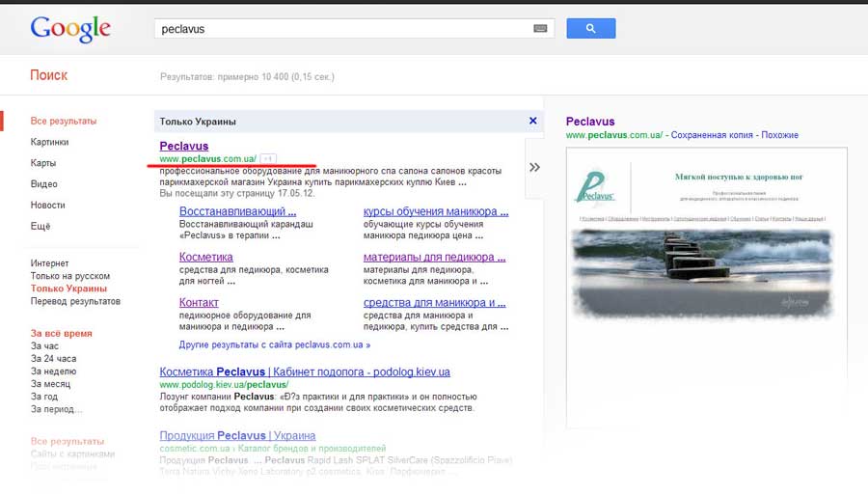Click the +1 button next to peclavus.com.ua

tap(268, 159)
